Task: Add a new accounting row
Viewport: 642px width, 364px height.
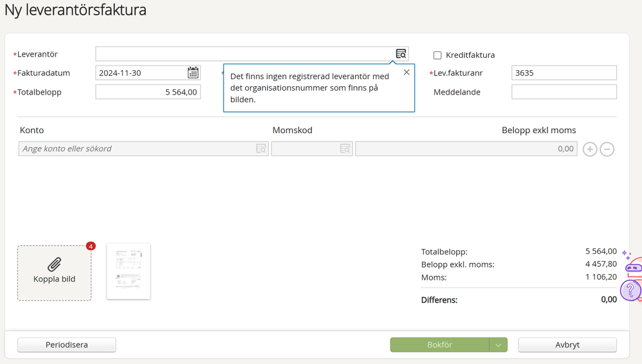Action: tap(590, 149)
